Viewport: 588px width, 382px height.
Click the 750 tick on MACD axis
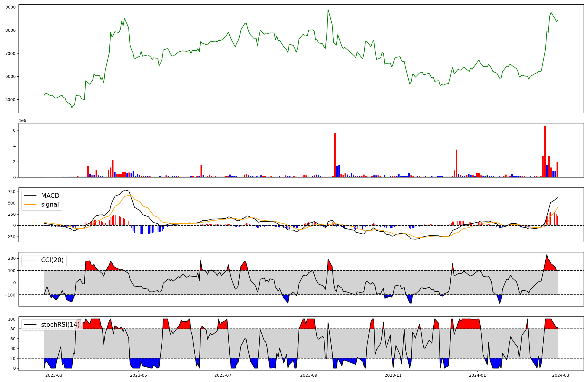point(12,192)
